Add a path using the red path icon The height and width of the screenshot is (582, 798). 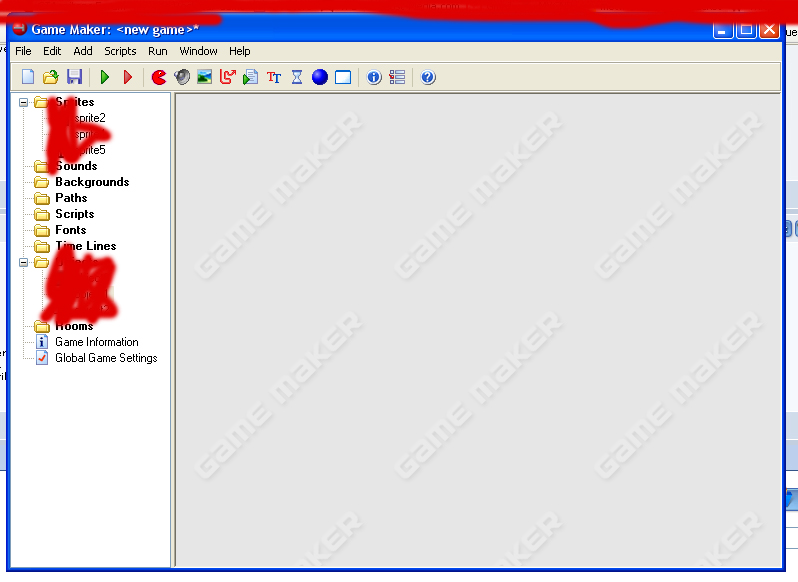pos(227,77)
